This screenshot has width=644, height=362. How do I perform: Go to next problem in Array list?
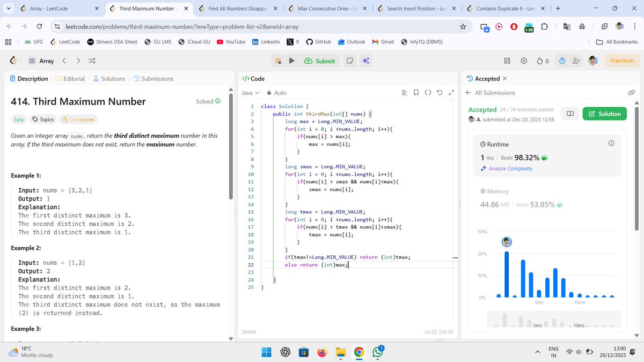[78, 61]
